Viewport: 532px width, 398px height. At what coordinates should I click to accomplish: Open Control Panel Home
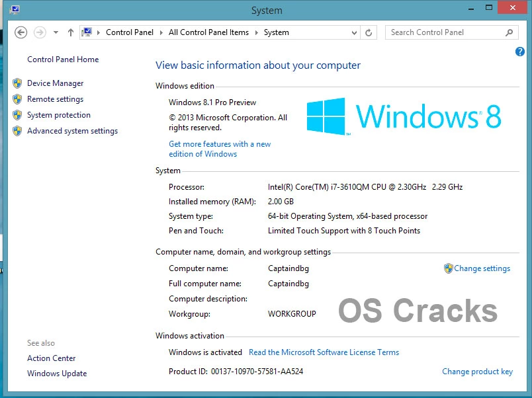tap(63, 60)
